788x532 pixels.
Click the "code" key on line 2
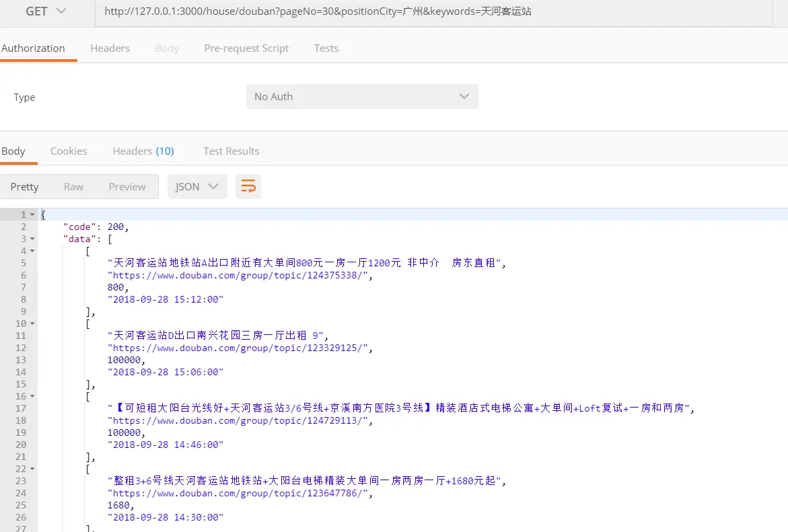point(79,227)
